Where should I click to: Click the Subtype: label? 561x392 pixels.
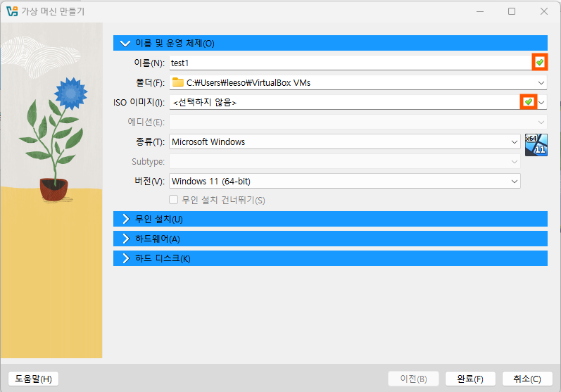(148, 161)
